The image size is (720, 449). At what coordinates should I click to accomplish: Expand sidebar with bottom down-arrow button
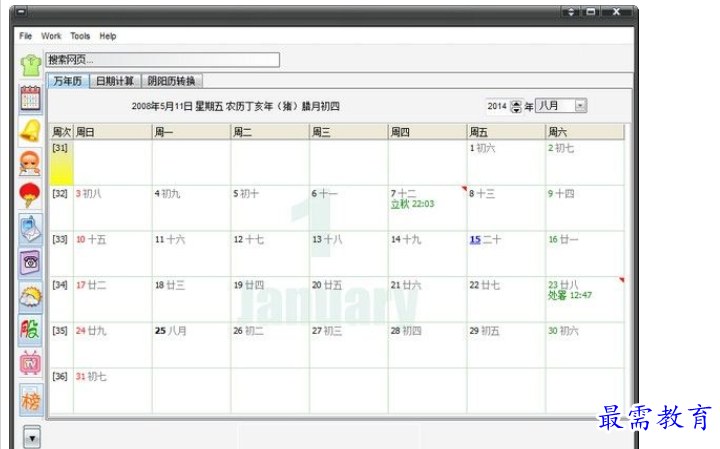click(32, 438)
